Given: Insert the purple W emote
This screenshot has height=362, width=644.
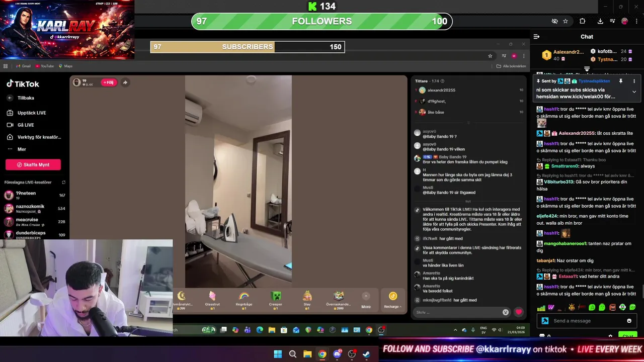Looking at the screenshot, I should (551, 308).
